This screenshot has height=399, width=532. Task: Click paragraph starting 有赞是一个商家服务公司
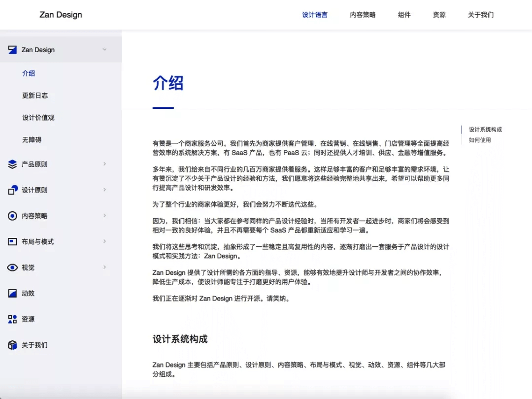[301, 148]
